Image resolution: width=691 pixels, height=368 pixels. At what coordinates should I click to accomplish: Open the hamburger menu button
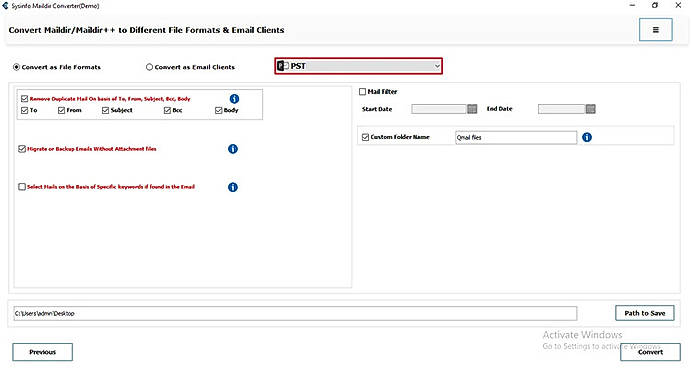point(655,30)
